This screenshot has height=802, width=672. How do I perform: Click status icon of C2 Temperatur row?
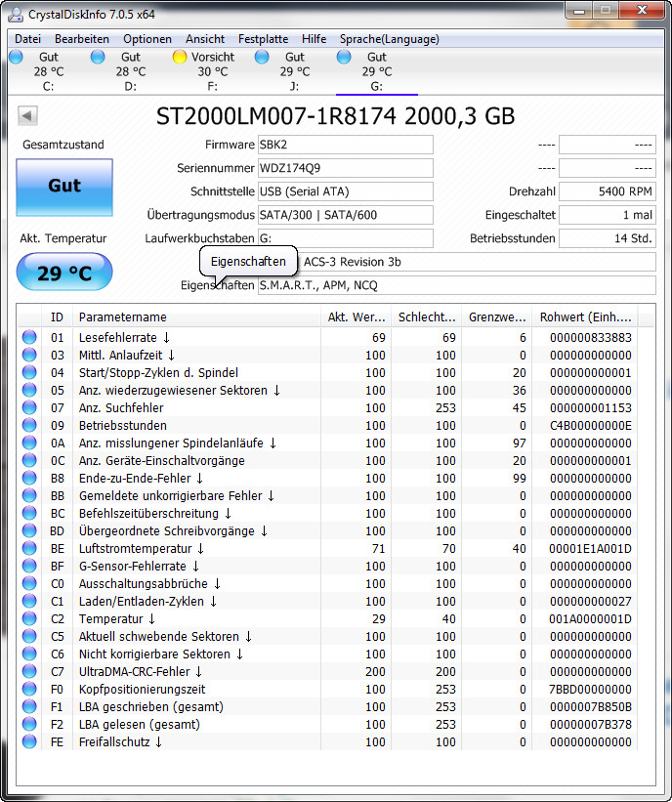pos(29,618)
